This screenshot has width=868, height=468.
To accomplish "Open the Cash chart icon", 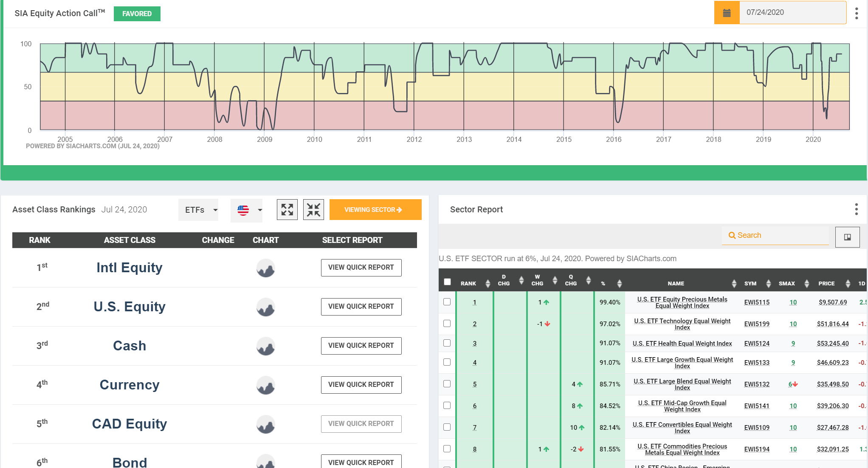I will [266, 346].
